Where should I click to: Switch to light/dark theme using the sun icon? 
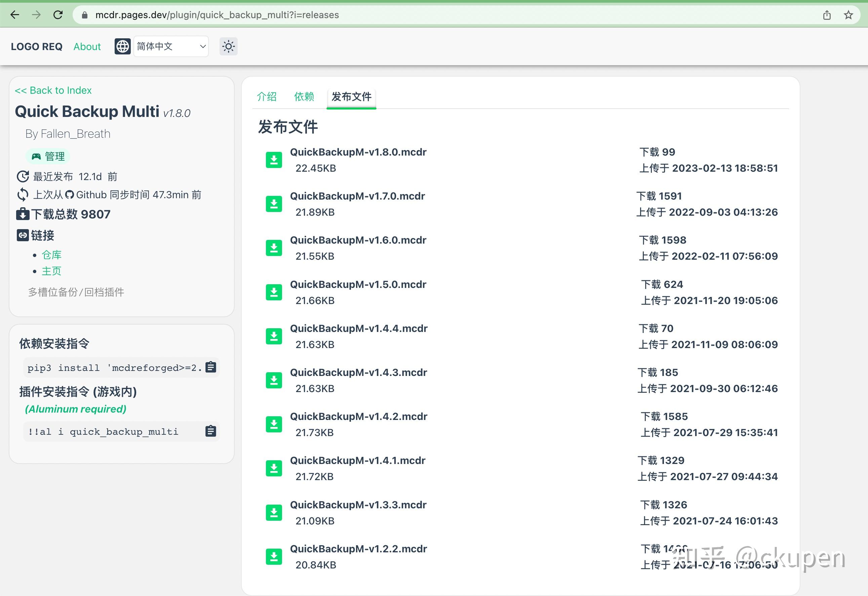(228, 46)
